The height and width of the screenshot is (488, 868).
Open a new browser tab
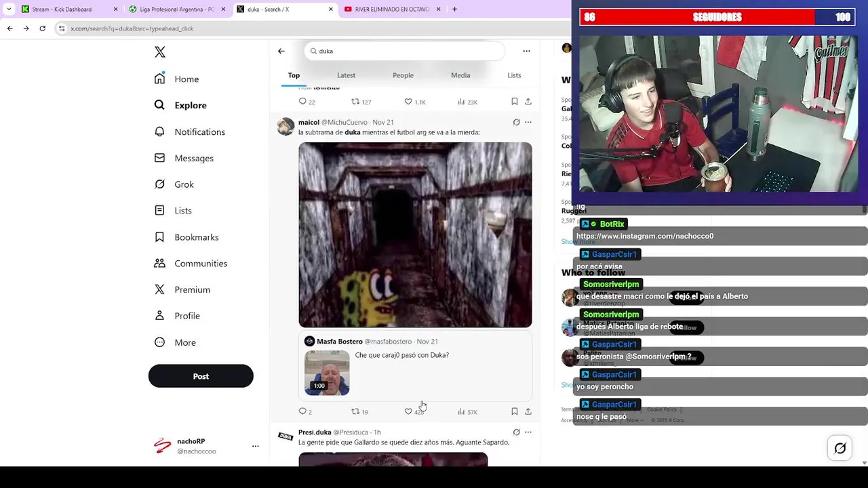(x=454, y=9)
